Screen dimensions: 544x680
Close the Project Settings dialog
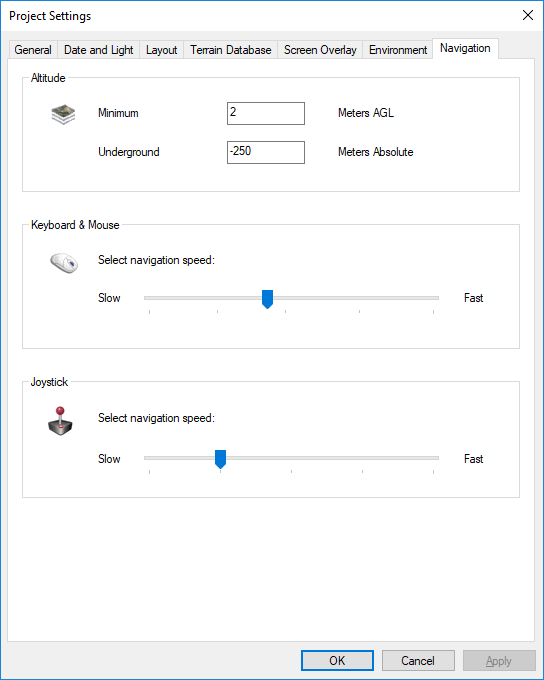(528, 15)
